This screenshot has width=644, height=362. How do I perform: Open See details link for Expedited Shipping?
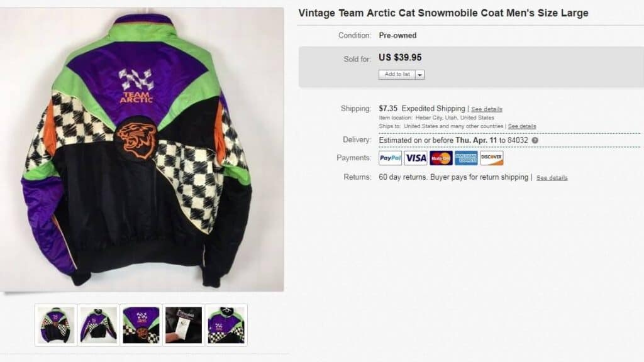pos(487,109)
